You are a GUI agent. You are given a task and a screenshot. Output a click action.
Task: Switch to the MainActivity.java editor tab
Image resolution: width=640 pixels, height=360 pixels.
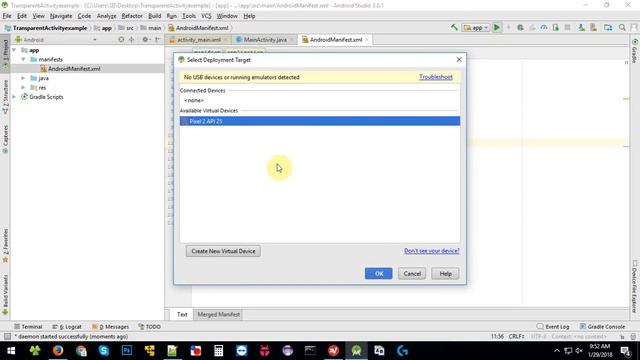[x=265, y=40]
